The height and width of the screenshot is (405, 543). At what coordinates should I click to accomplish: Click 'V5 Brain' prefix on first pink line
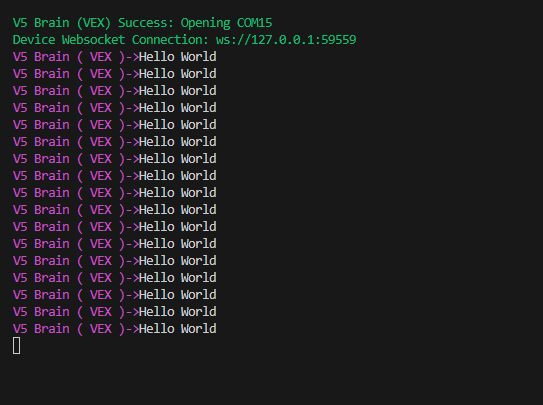pos(41,56)
